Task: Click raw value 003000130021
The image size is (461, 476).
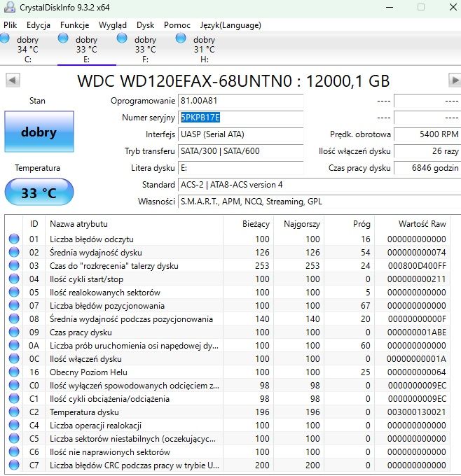Action: [x=417, y=412]
